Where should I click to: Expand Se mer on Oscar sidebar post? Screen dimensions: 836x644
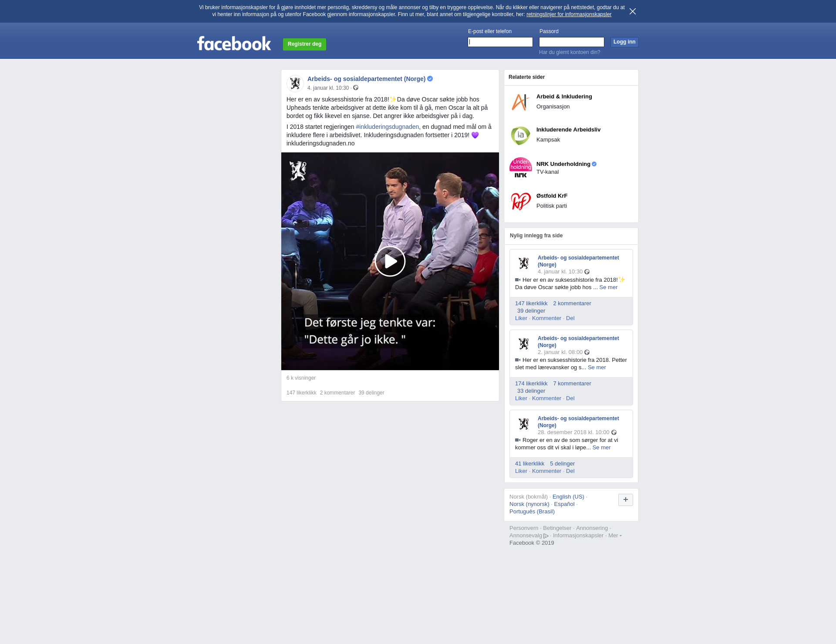pos(608,287)
